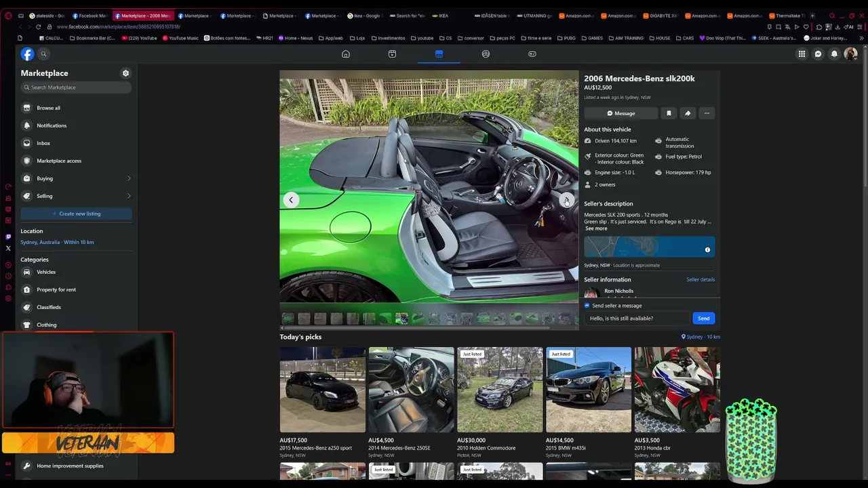Reload the page with the refresh icon
868x488 pixels.
coord(38,26)
